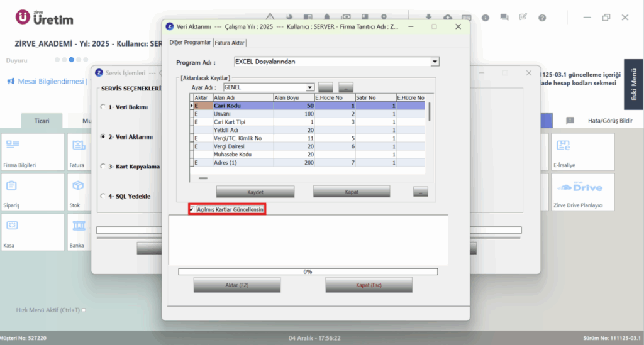
Task: Toggle Açılmış Kartlar Güncellensin checkbox
Action: (192, 209)
